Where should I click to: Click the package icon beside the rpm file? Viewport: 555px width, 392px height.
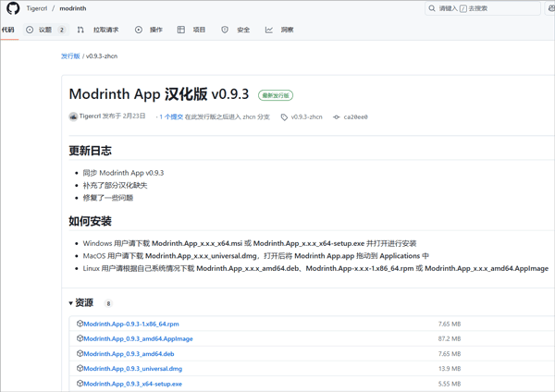80,324
